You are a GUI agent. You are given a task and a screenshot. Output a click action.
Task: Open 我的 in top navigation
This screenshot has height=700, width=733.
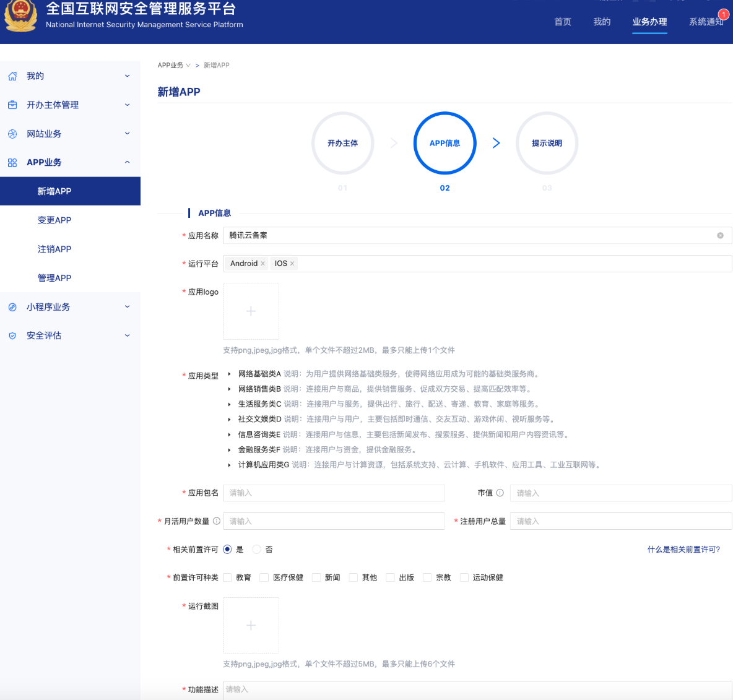602,22
